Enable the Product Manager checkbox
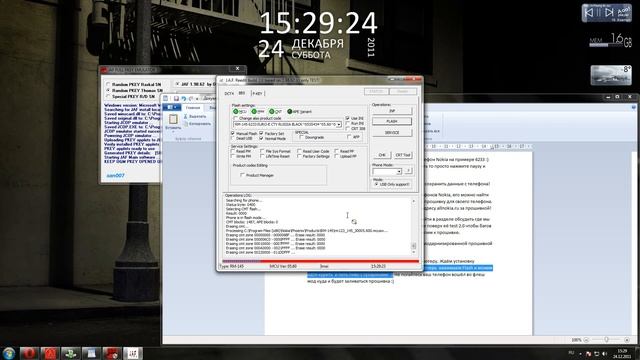The height and width of the screenshot is (360, 640). 242,175
